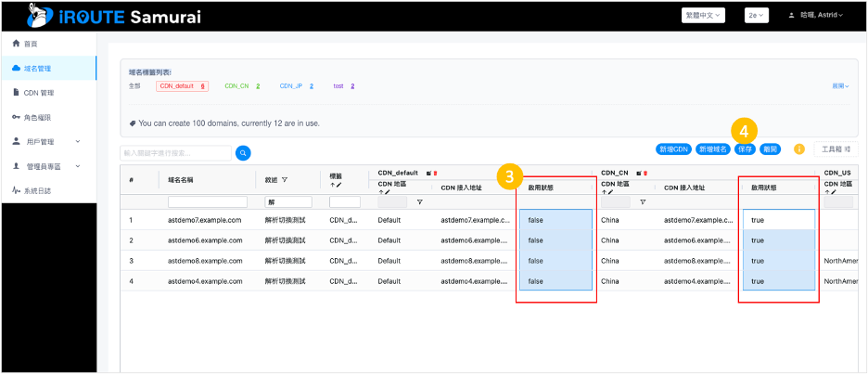Viewport: 868px width, 375px height.
Task: Select the false status cell for astdemo7.example.com
Action: (x=555, y=220)
